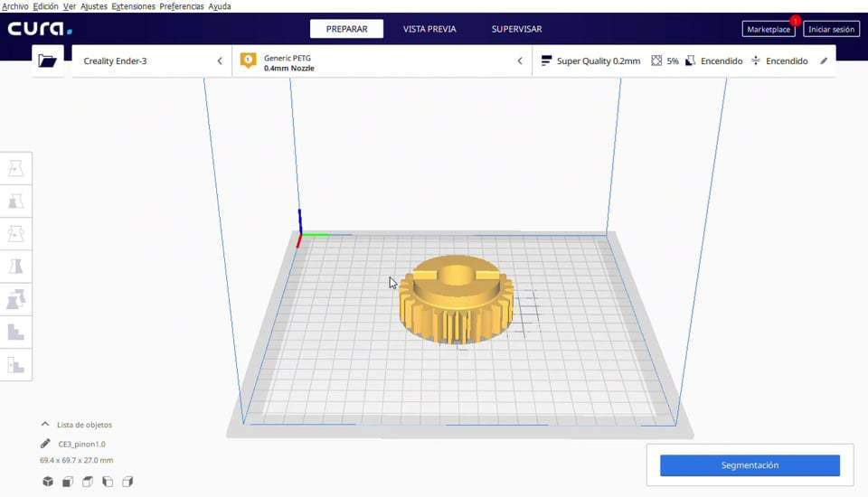Open the Ajustes menu
868x497 pixels.
pyautogui.click(x=93, y=6)
